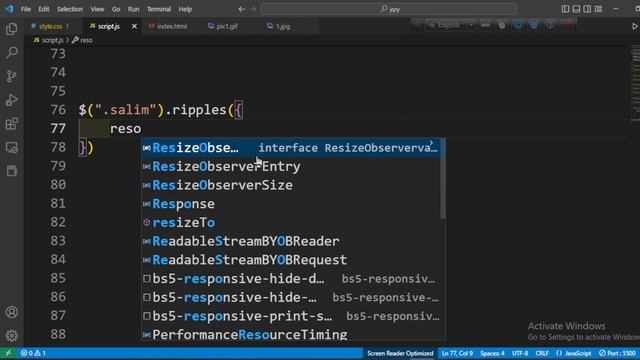The height and width of the screenshot is (360, 640).
Task: Open the Remote Explorer view
Action: click(12, 147)
